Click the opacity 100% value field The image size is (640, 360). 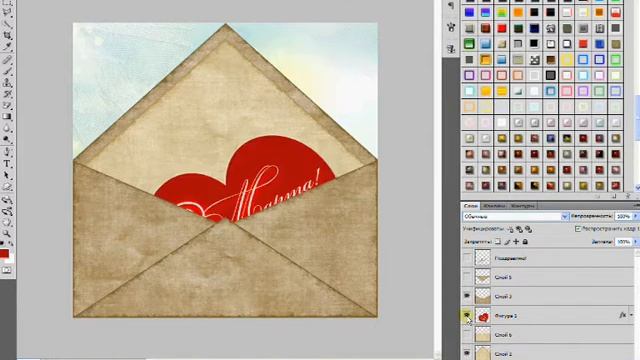[x=623, y=216]
